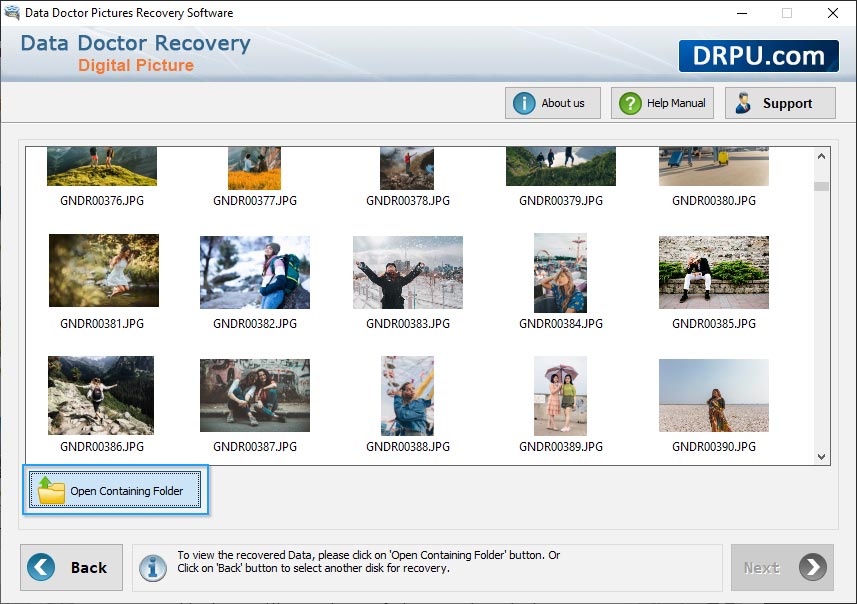Select GNDR00383.JPG arms-raised snow photo
This screenshot has height=604, width=857.
tap(408, 272)
